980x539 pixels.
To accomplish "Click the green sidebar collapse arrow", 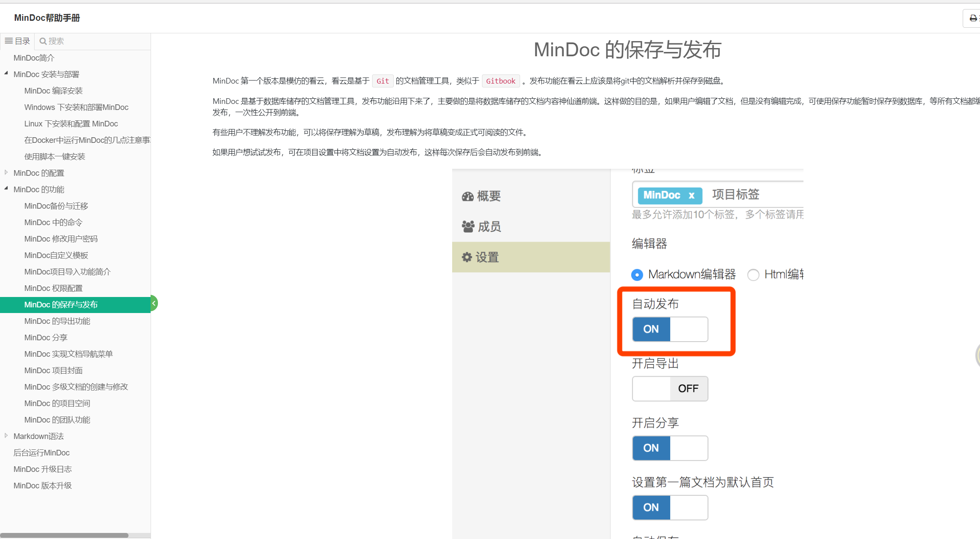I will tap(154, 303).
